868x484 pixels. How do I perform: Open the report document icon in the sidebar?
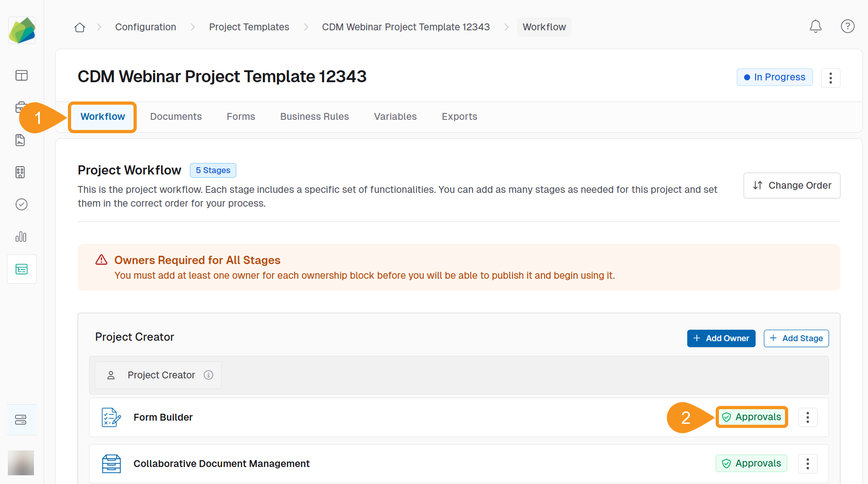[x=20, y=140]
